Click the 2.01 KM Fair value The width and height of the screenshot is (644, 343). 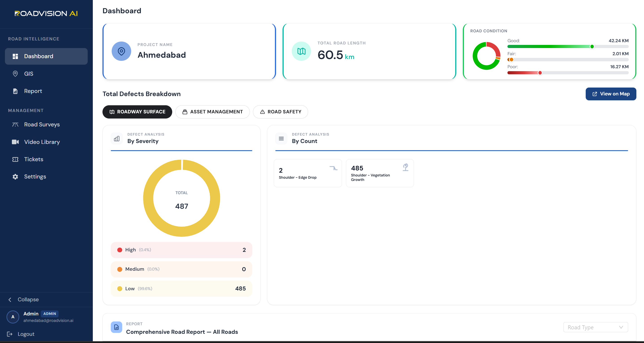[620, 54]
